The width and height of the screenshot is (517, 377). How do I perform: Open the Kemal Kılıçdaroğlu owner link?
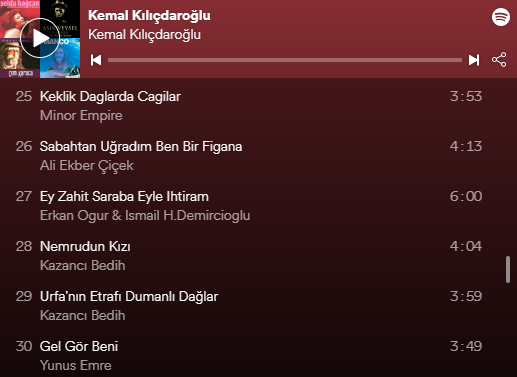point(144,35)
